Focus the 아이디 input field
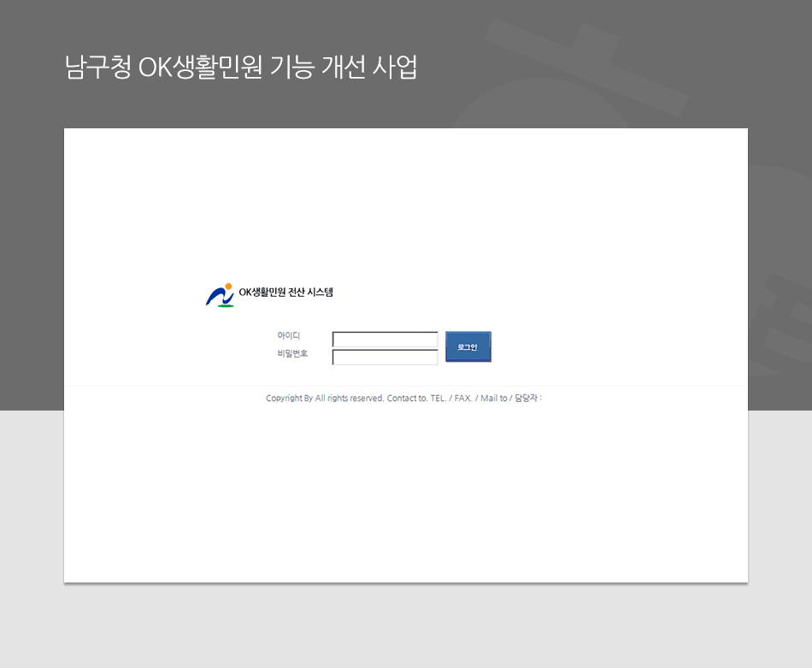This screenshot has width=812, height=668. [385, 340]
